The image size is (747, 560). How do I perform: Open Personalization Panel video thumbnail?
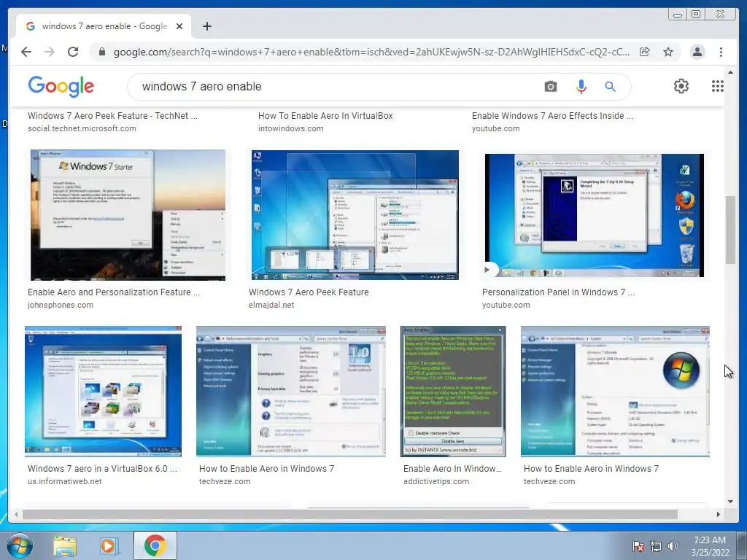point(594,215)
